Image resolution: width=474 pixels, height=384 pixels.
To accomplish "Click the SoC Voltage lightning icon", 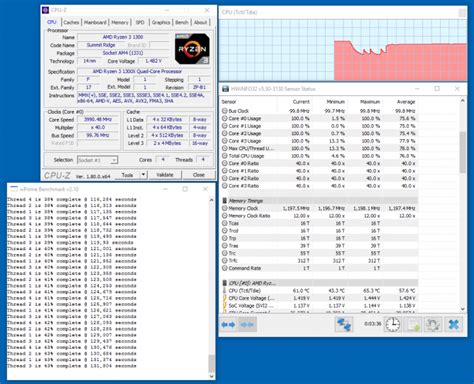I will pos(225,306).
